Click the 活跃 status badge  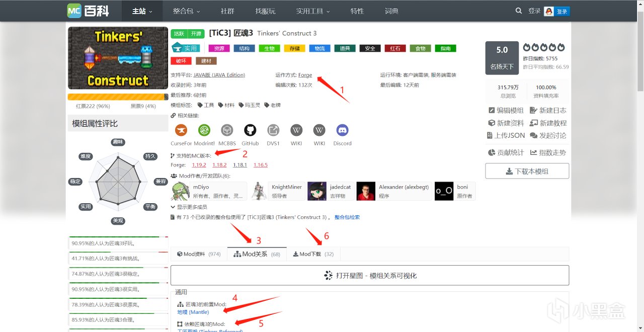[179, 34]
